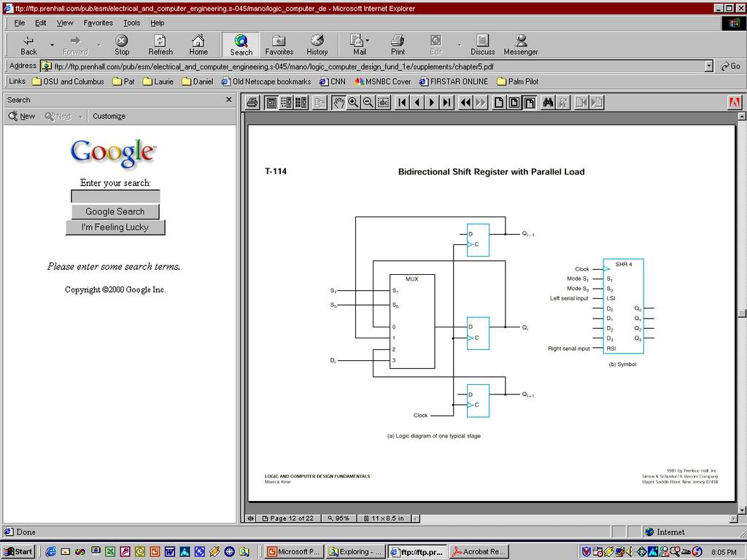
Task: Switch to Acrobat Reader taskbar button
Action: click(479, 552)
